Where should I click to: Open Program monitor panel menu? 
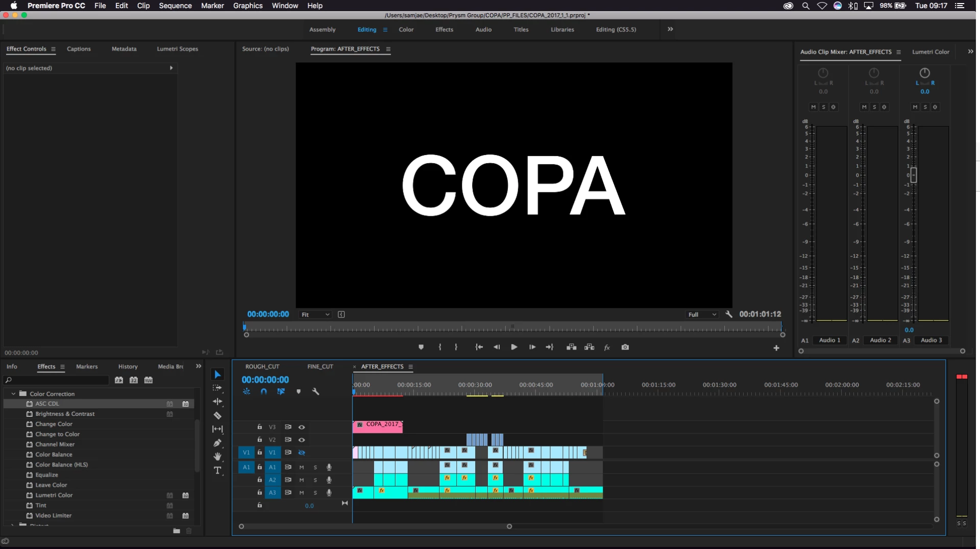(x=388, y=49)
